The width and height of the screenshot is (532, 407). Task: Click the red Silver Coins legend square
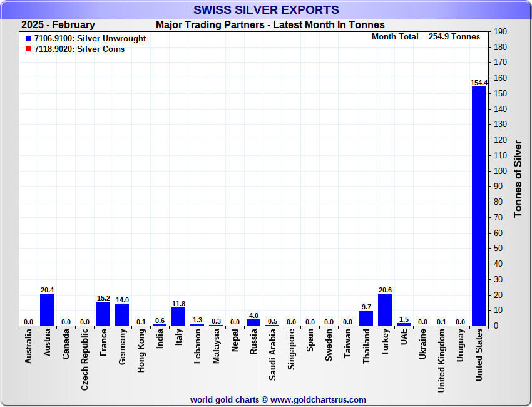click(x=28, y=49)
